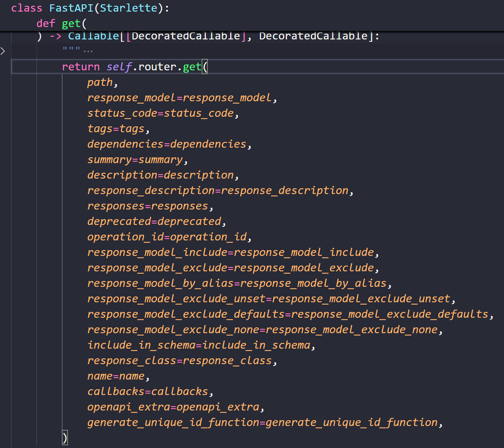Click folded docstring ellipsis after triple quotes
Screen dimensions: 504x448
pyautogui.click(x=88, y=51)
